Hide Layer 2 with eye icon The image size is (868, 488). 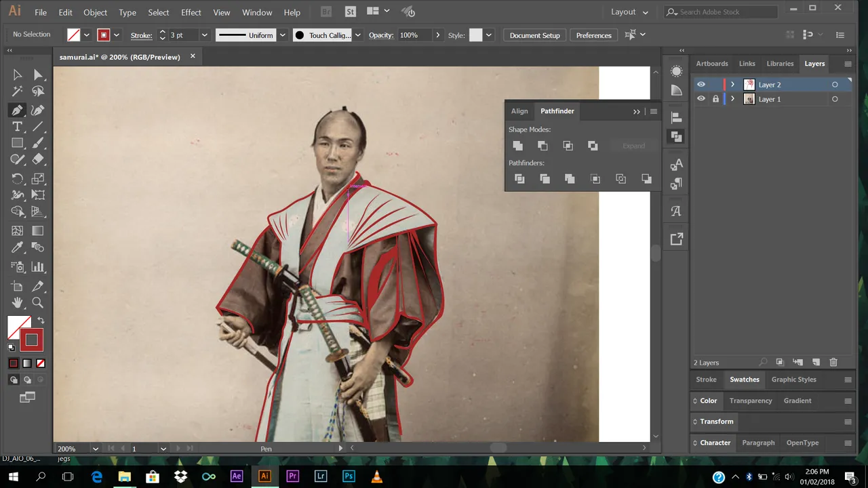point(701,85)
